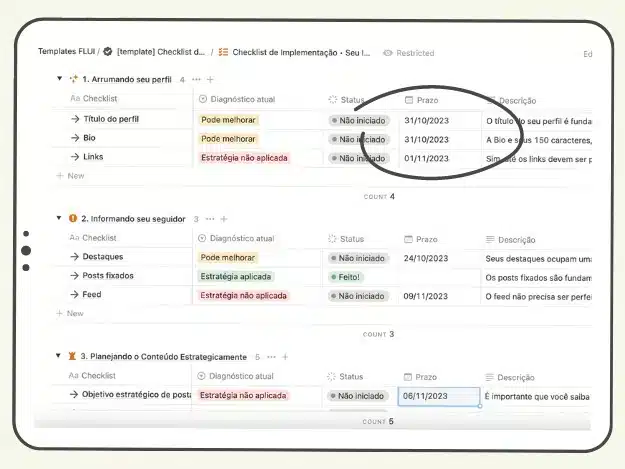
Task: Click the hourglass icon of group 3
Action: pyautogui.click(x=72, y=356)
